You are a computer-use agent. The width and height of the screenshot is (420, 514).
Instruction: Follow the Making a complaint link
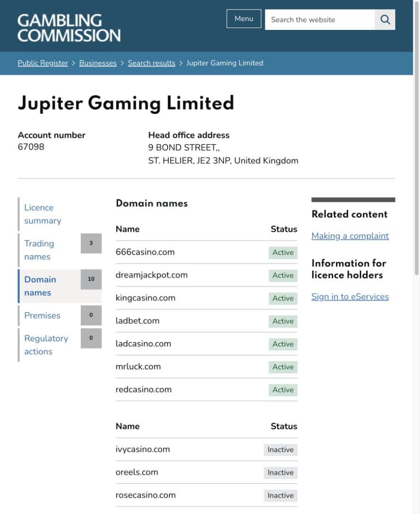[350, 236]
